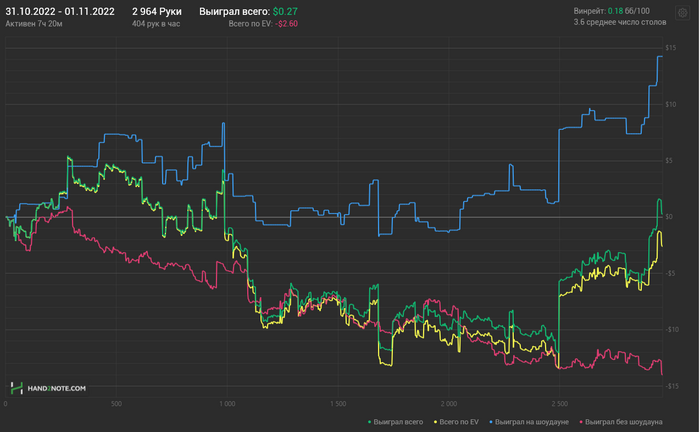Click the 2 500 x-axis tick label

coord(559,404)
